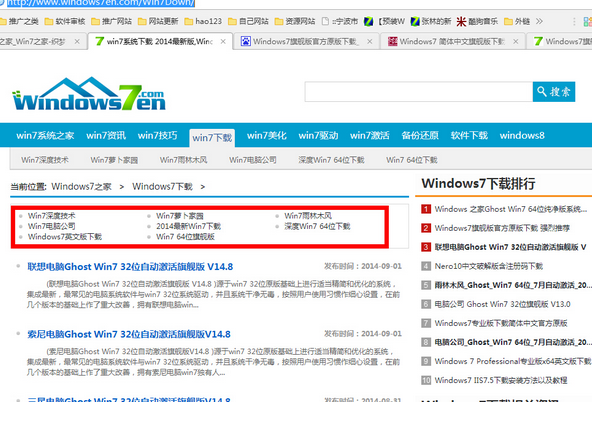
Task: Open Win7电脑公司 in sub-navigation bar
Action: [253, 160]
